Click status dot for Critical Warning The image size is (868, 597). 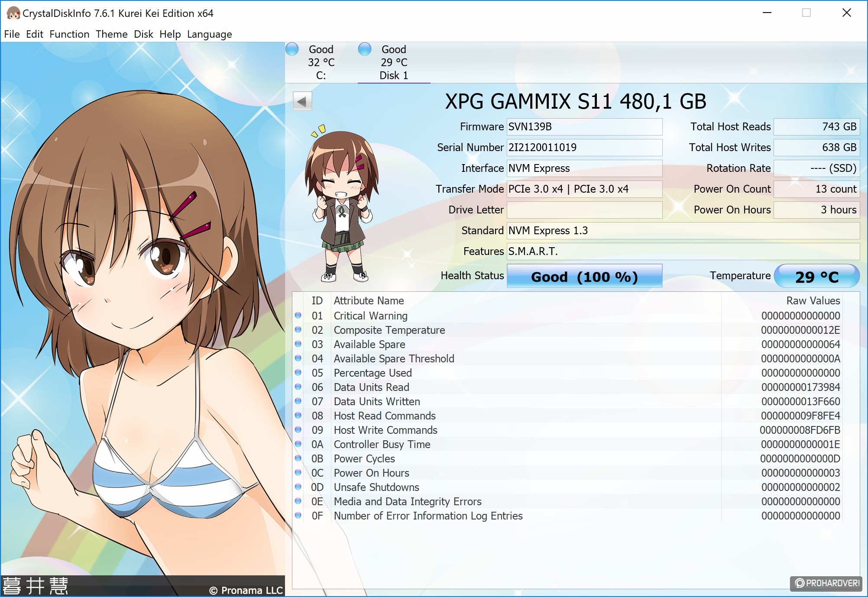coord(298,316)
